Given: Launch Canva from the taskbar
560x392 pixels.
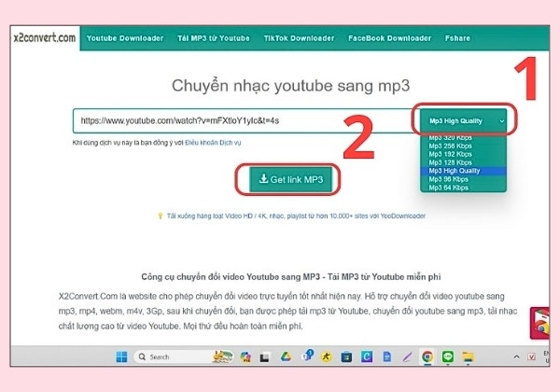Looking at the screenshot, I should click(x=367, y=357).
